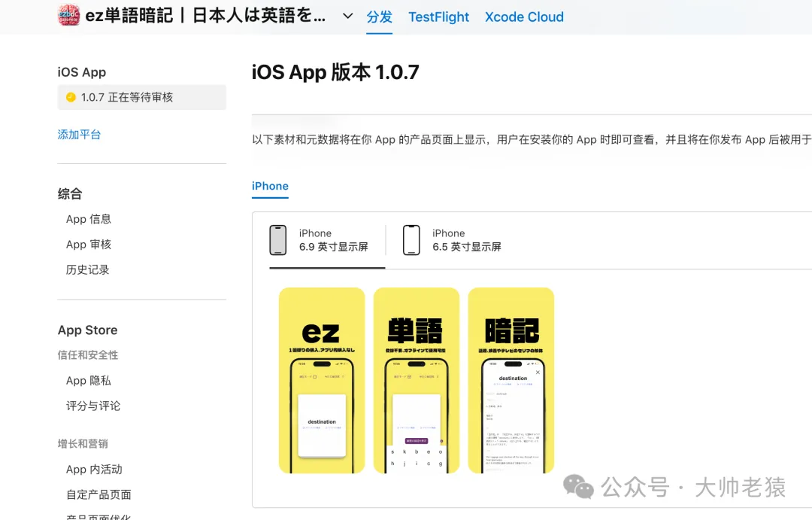The width and height of the screenshot is (812, 520).
Task: Click the '暗記' screenshot thumbnail
Action: point(511,381)
